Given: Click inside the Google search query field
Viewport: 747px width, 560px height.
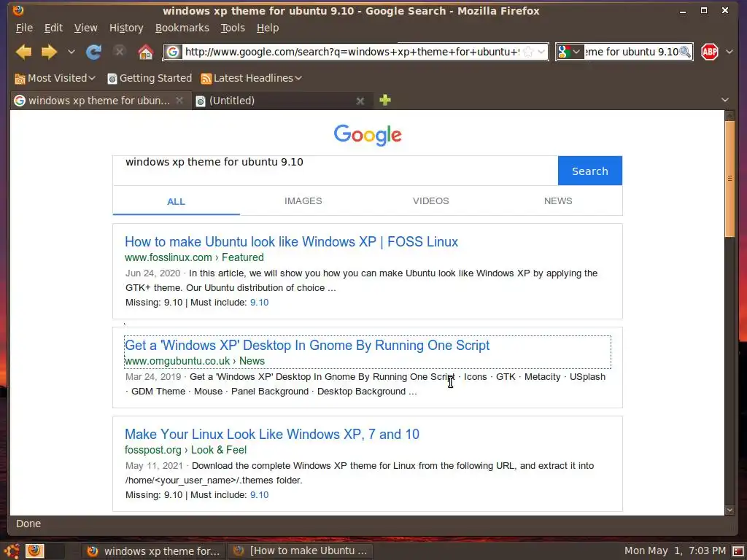Looking at the screenshot, I should [x=336, y=171].
